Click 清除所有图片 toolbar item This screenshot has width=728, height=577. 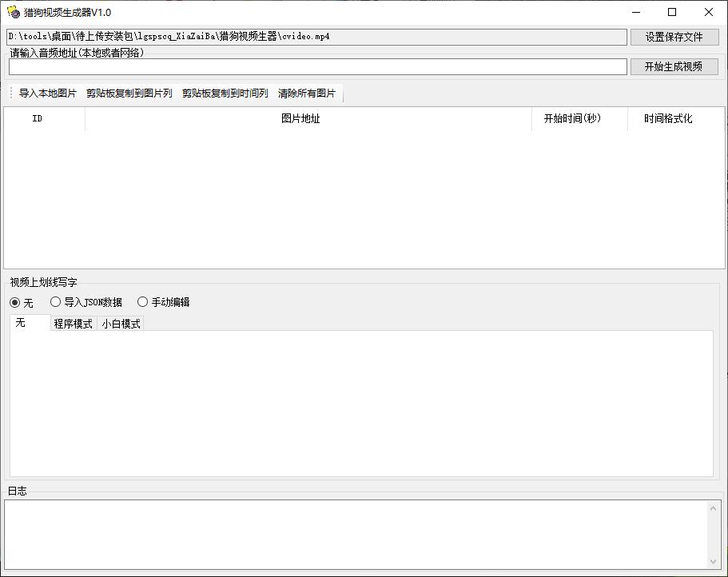[306, 94]
